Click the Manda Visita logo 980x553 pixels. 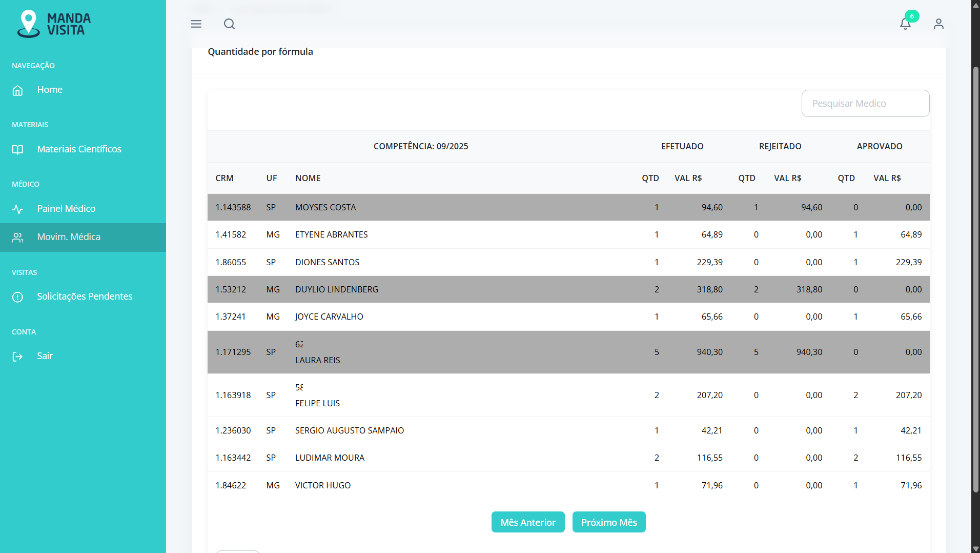tap(54, 24)
